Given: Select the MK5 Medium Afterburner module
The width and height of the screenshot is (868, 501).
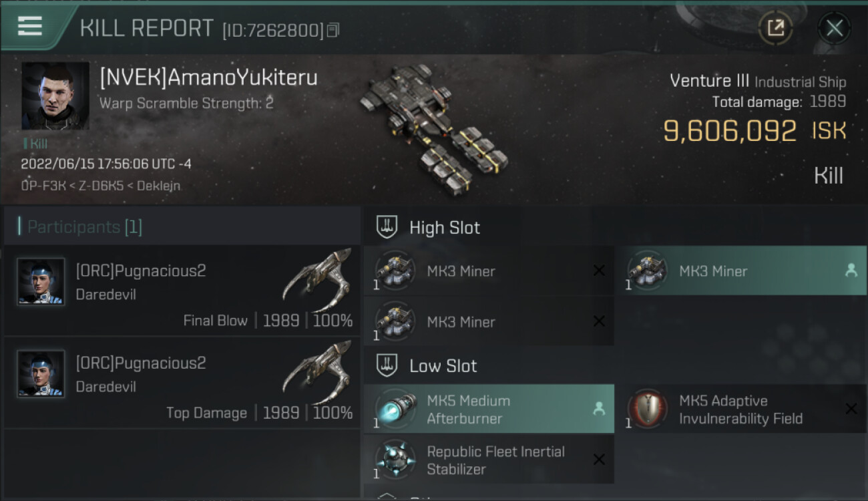Looking at the screenshot, I should (x=489, y=409).
